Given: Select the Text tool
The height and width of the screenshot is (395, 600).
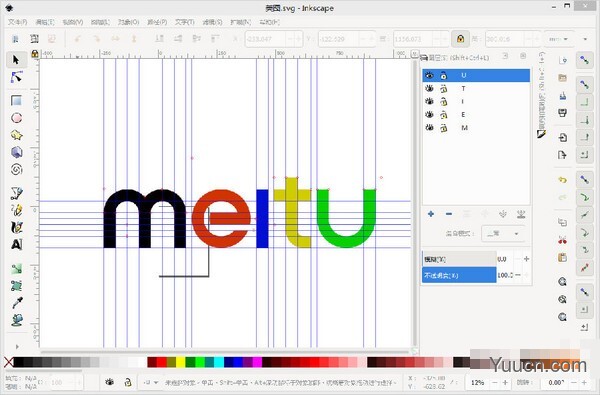Looking at the screenshot, I should click(16, 244).
